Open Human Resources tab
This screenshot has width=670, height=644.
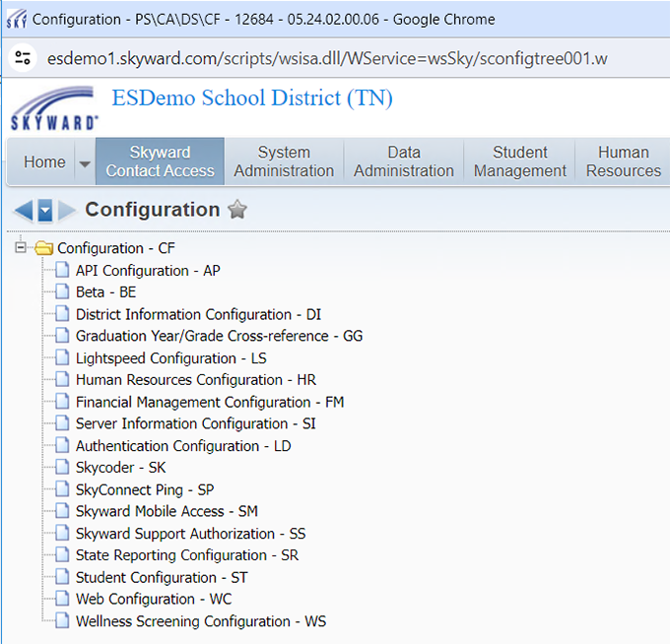click(623, 161)
